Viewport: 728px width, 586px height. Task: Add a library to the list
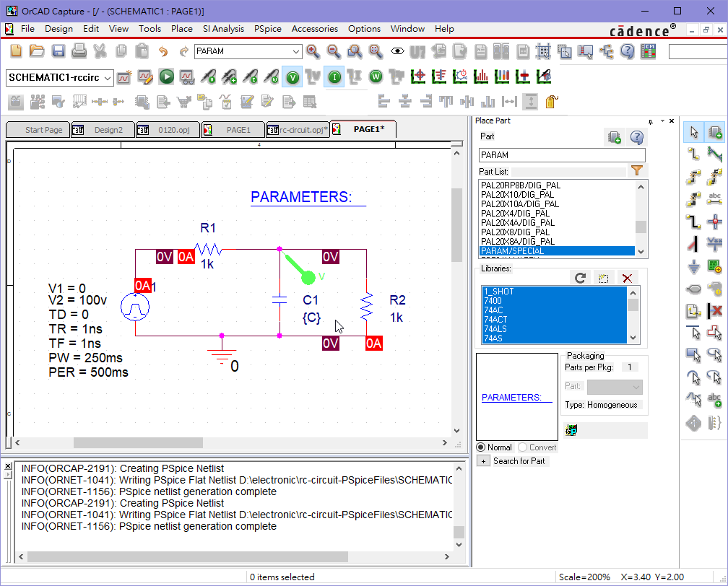[x=604, y=278]
